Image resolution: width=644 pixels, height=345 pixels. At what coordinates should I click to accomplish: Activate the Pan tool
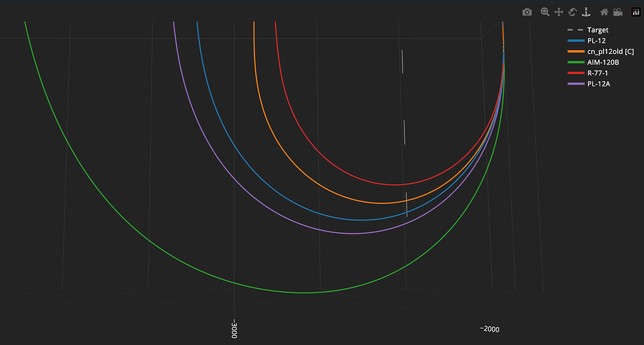pyautogui.click(x=558, y=12)
